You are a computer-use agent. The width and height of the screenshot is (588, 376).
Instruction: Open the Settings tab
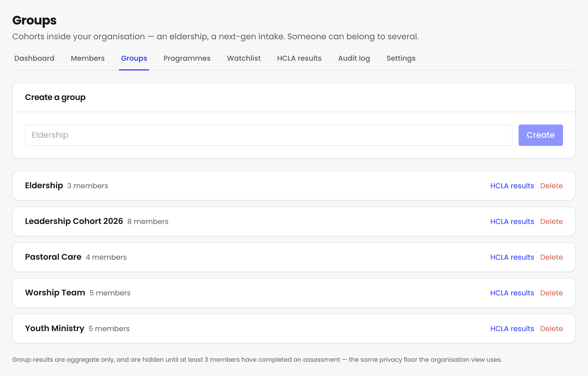(401, 58)
